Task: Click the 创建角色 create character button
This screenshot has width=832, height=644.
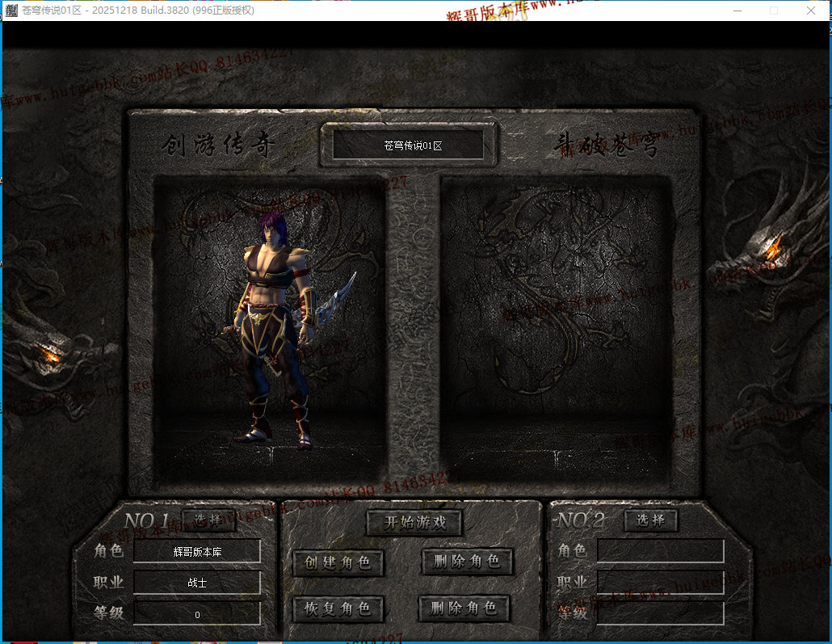Action: tap(338, 562)
